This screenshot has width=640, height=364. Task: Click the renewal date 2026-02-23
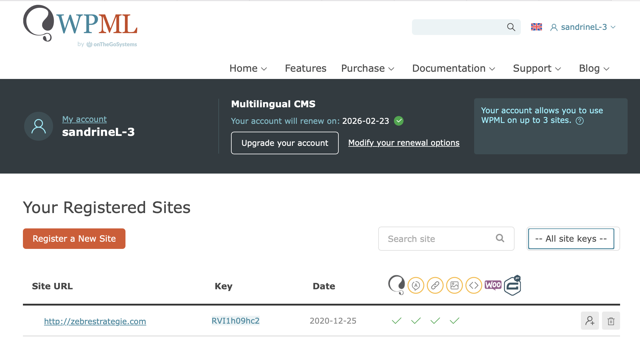(x=366, y=121)
